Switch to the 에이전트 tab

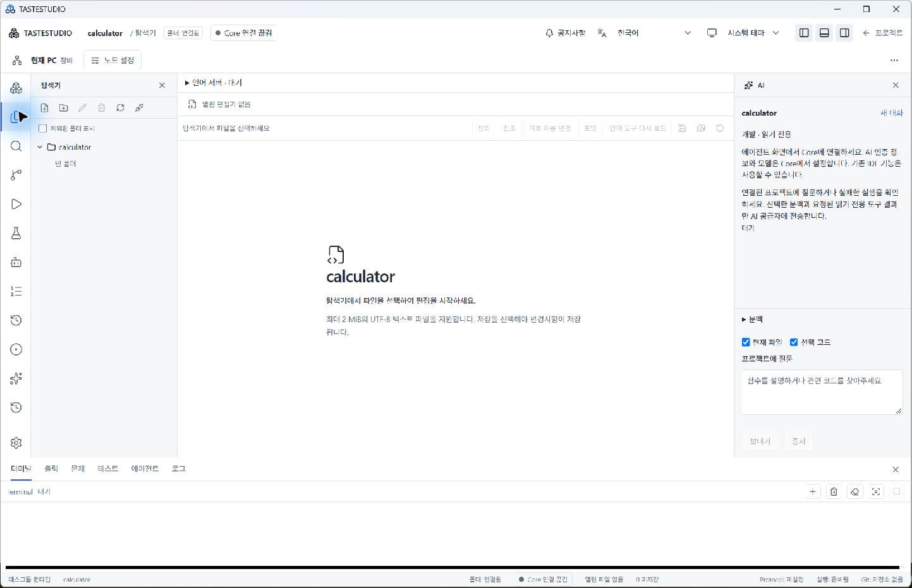click(x=145, y=469)
